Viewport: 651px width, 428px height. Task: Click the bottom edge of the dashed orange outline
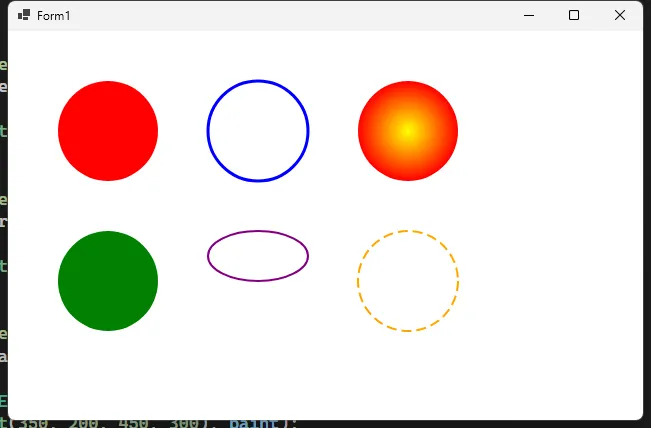(408, 330)
